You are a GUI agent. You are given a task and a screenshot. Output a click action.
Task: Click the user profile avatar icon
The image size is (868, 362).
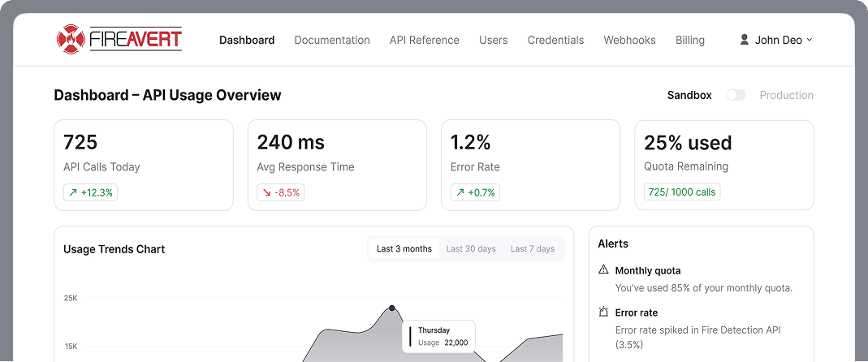click(744, 40)
